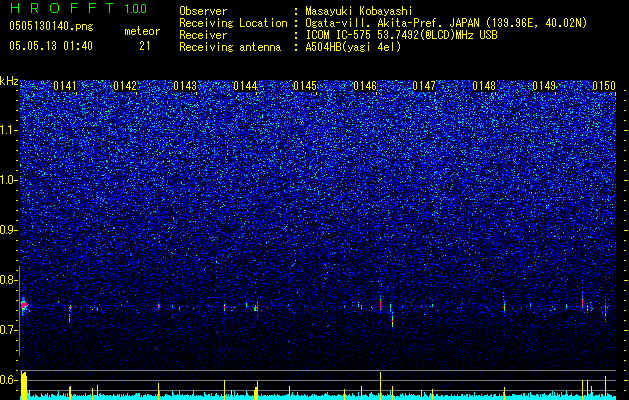The height and width of the screenshot is (400, 629).
Task: Click the 0141 time marker
Action: point(65,86)
